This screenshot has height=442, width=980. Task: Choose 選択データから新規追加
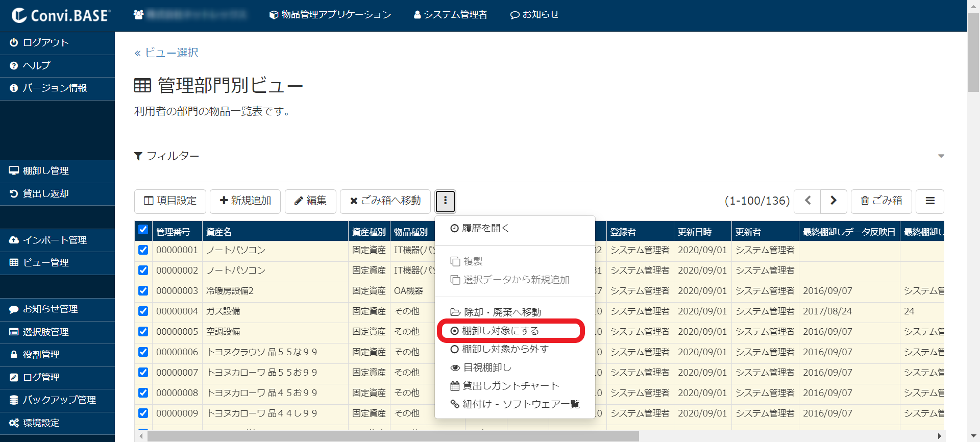pos(515,280)
